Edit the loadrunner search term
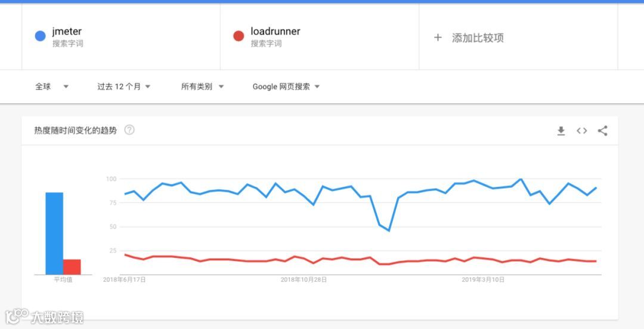644x329 pixels. click(x=275, y=32)
